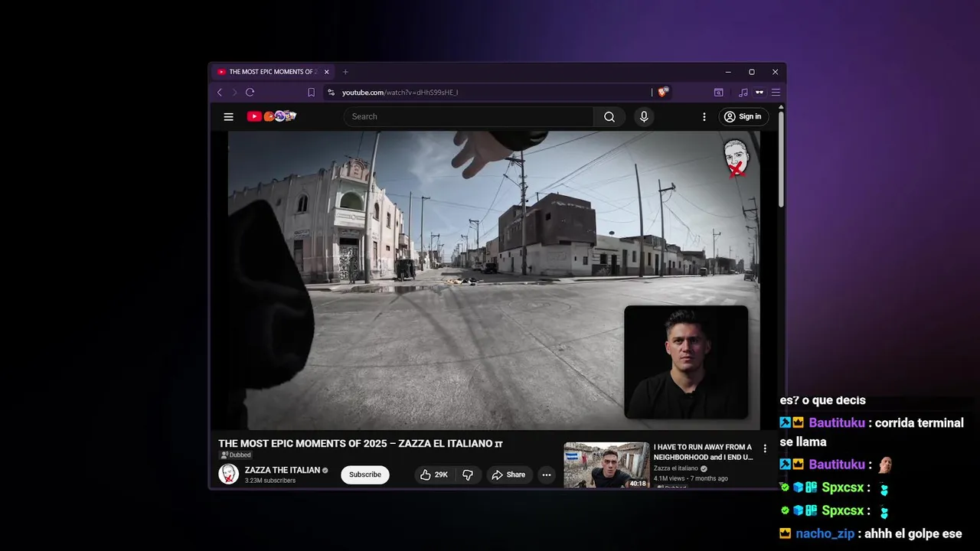
Task: Click the youtube.com URL address bar
Action: click(490, 93)
